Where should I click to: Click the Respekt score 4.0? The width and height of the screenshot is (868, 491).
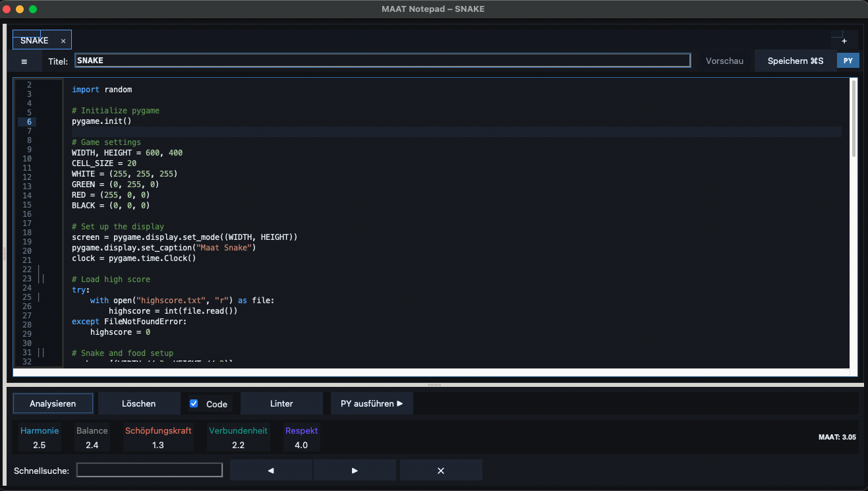[301, 445]
